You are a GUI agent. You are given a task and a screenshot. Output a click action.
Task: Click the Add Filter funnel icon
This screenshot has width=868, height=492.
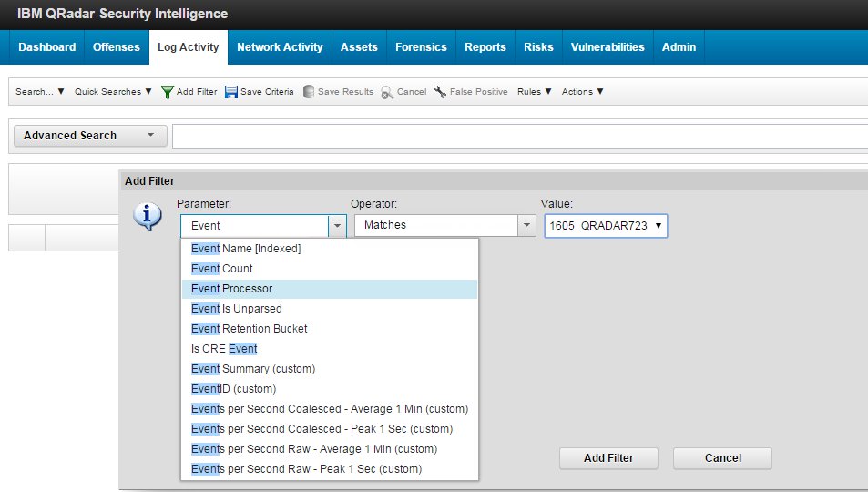point(168,92)
